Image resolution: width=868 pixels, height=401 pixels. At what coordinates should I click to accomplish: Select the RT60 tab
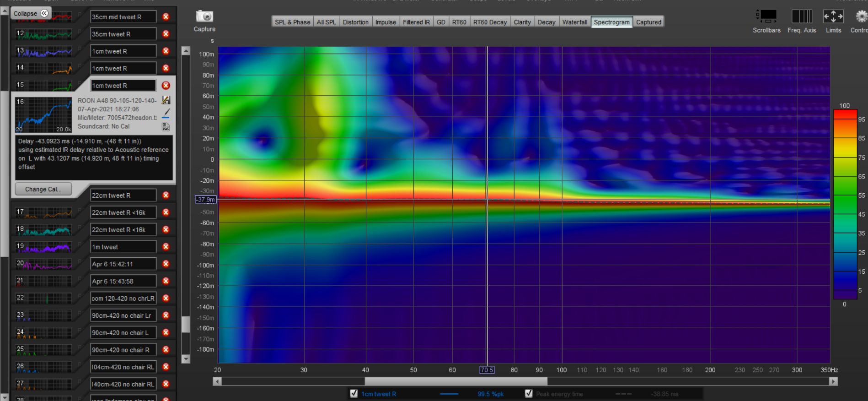[x=459, y=22]
